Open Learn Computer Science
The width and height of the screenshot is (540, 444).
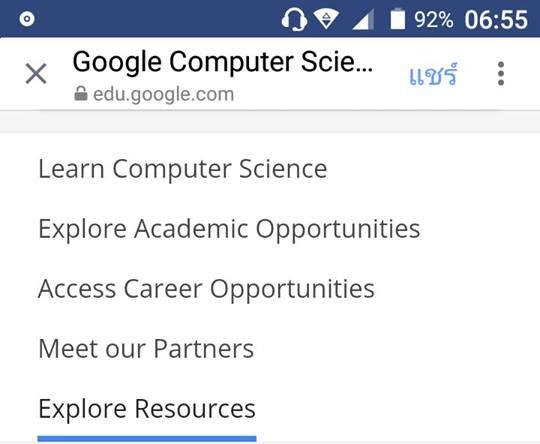pyautogui.click(x=183, y=169)
